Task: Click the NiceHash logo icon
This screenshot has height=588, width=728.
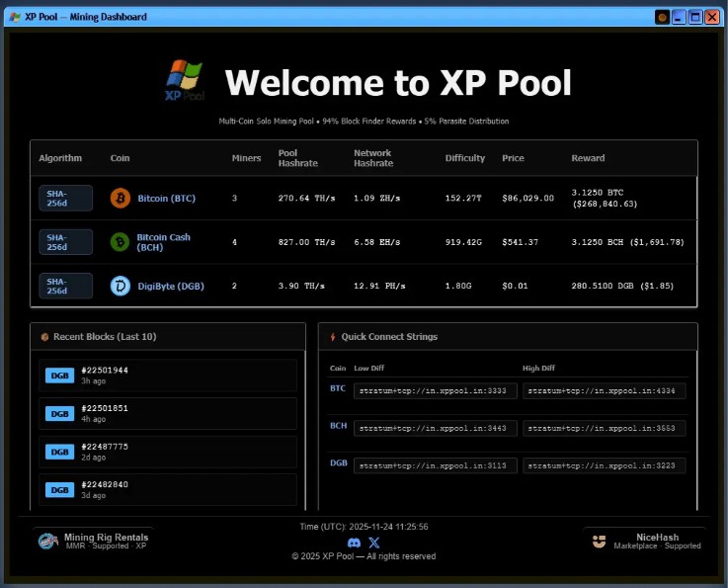Action: pos(599,542)
